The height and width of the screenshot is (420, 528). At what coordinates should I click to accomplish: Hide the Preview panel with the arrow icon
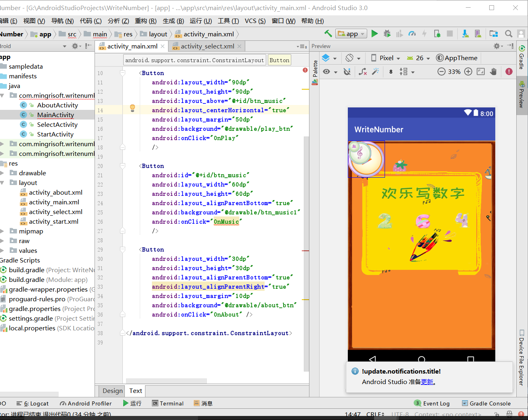(x=511, y=46)
